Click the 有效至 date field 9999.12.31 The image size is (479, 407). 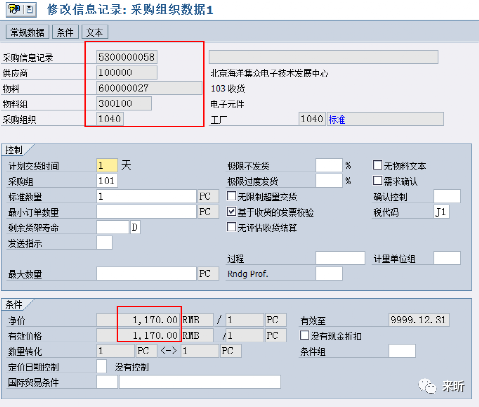click(x=419, y=320)
